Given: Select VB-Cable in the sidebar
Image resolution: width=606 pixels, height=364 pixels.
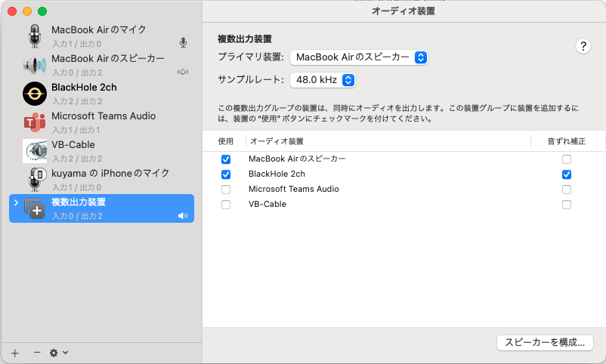Looking at the screenshot, I should pos(102,151).
